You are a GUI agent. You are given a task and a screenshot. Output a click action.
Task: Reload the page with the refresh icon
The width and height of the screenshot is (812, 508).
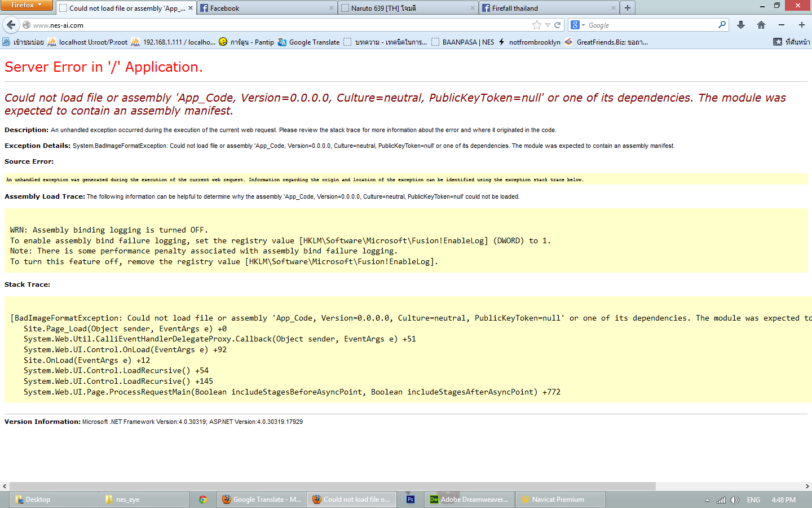(557, 25)
